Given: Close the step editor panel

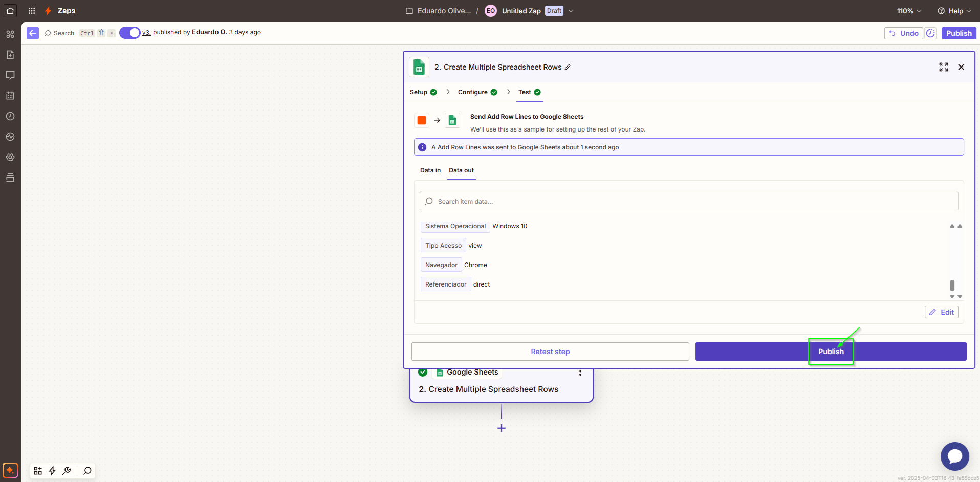Looking at the screenshot, I should pyautogui.click(x=961, y=67).
